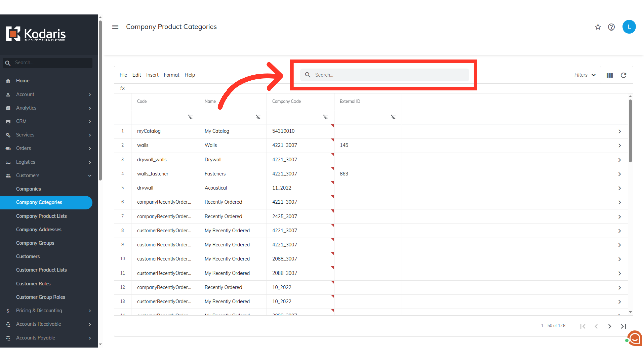Go to the last page of results
The height and width of the screenshot is (362, 644).
point(623,326)
